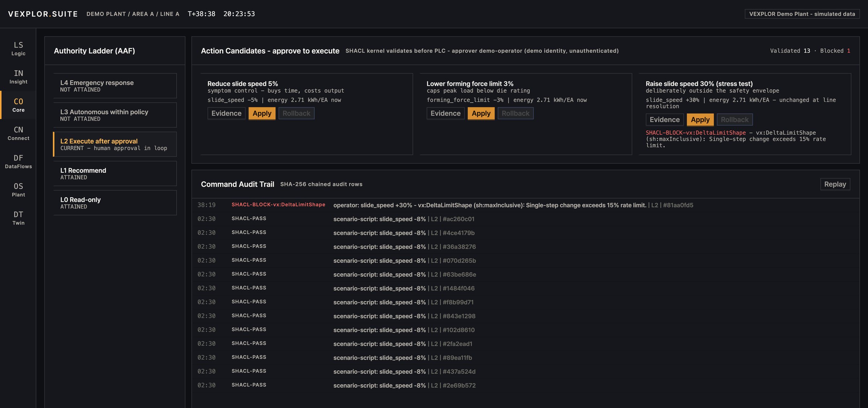The image size is (868, 408).
Task: Select L4 Emergency response ladder level
Action: 115,86
